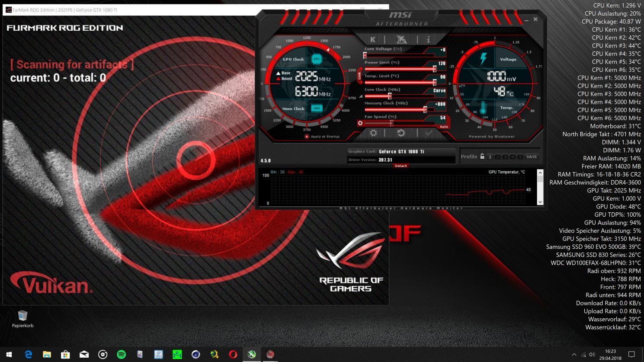644x362 pixels.
Task: Select profile slot 4
Action: coord(512,157)
